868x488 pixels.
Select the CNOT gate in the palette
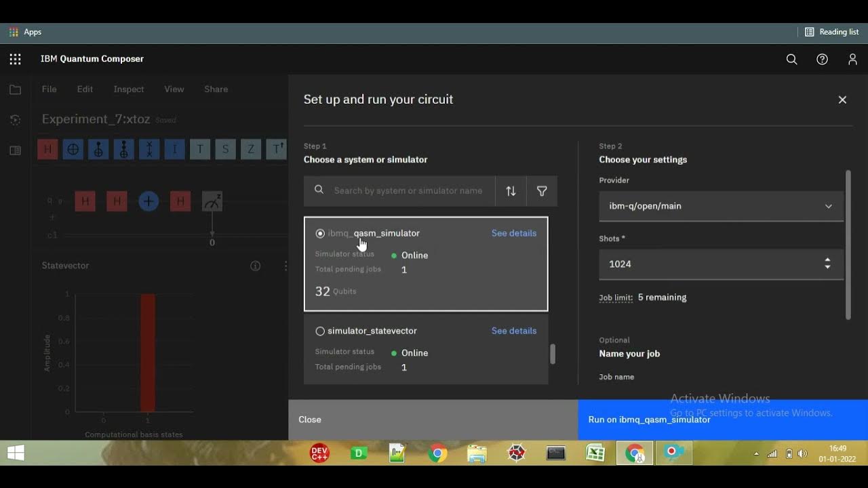tap(98, 149)
